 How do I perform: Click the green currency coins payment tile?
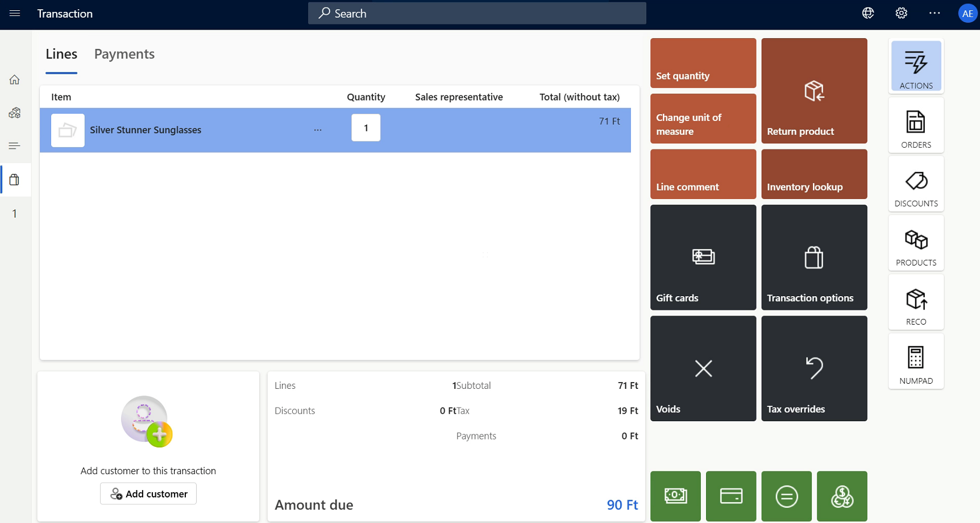(x=842, y=496)
